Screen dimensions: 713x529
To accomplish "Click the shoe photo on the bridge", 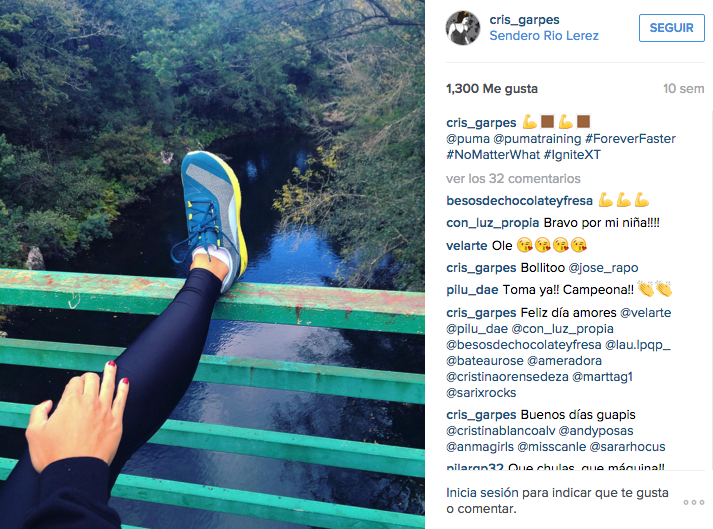I will [x=212, y=264].
